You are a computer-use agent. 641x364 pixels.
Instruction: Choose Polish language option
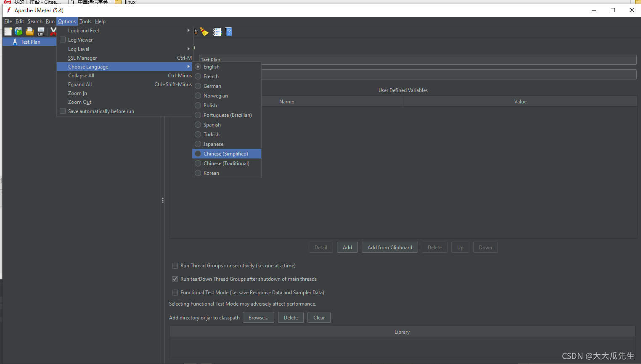pos(227,106)
